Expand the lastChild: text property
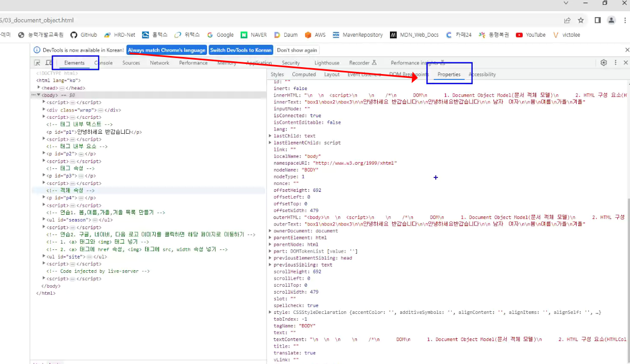The height and width of the screenshot is (364, 630). 270,136
